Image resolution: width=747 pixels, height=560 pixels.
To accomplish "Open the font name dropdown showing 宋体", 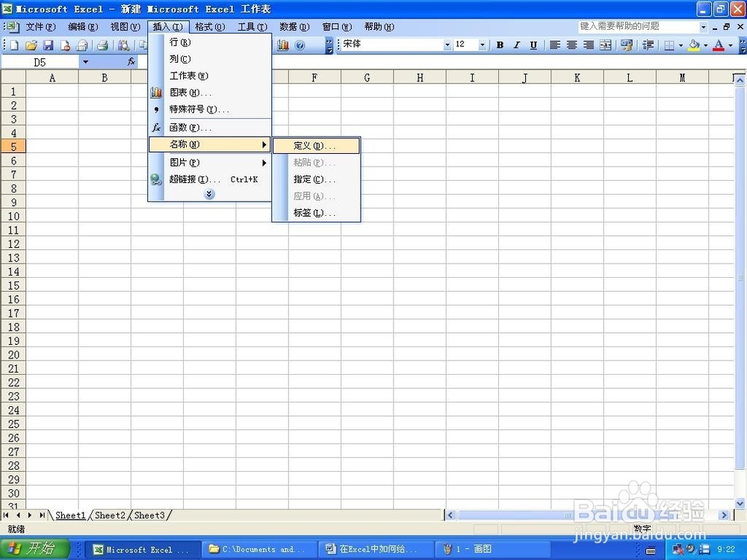I will point(447,45).
